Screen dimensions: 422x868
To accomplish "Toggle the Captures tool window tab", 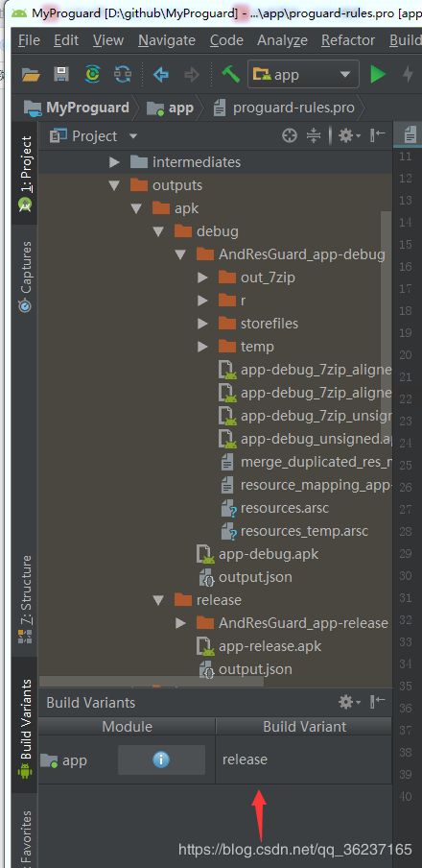I will coord(25,276).
